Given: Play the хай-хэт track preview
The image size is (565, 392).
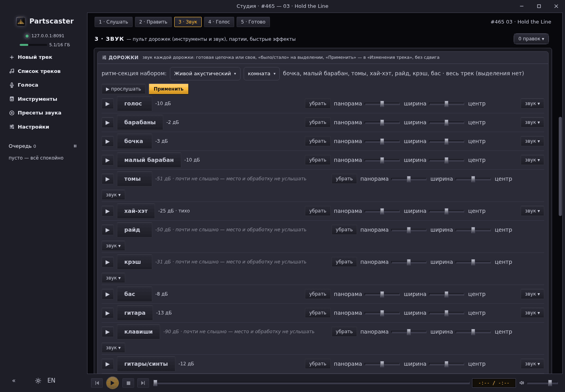Looking at the screenshot, I should click(108, 211).
